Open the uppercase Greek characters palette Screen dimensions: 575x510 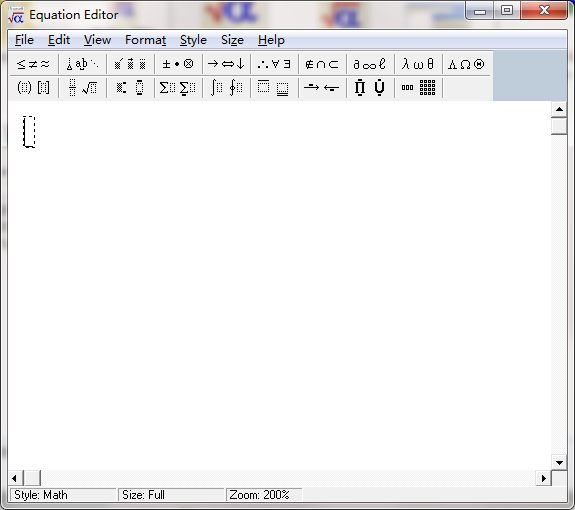click(466, 64)
